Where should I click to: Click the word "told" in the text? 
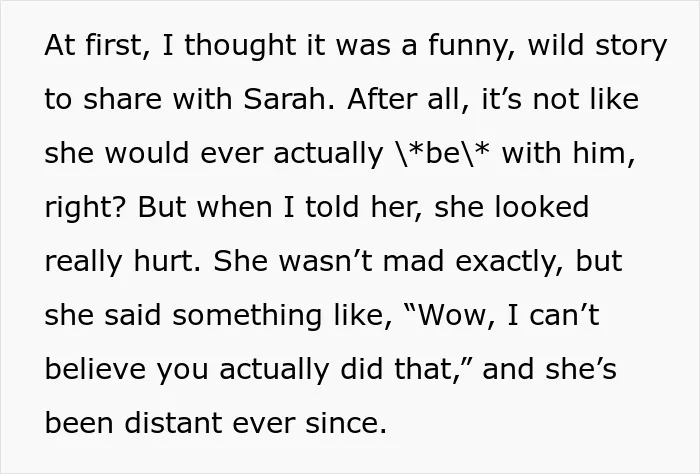click(x=332, y=207)
